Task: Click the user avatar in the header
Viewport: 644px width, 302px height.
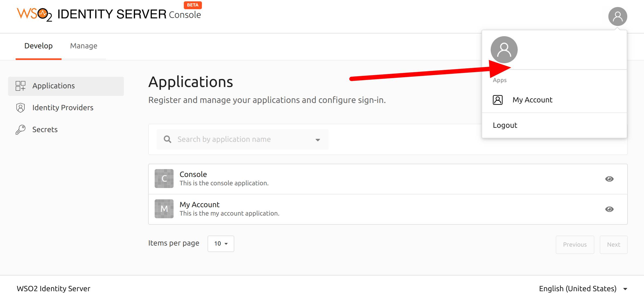Action: click(x=618, y=16)
